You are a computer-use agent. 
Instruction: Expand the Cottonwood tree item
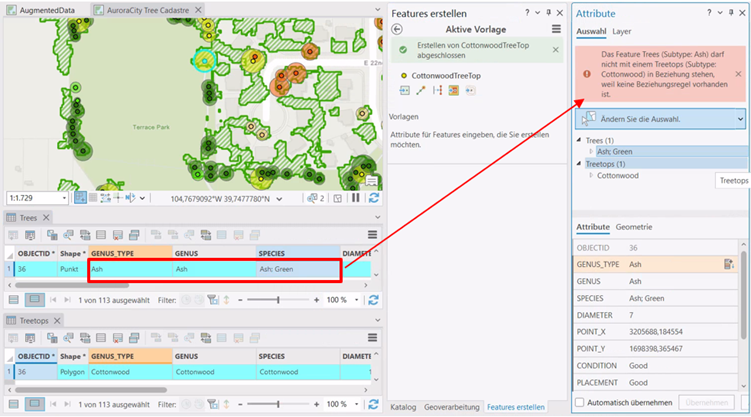pos(591,175)
